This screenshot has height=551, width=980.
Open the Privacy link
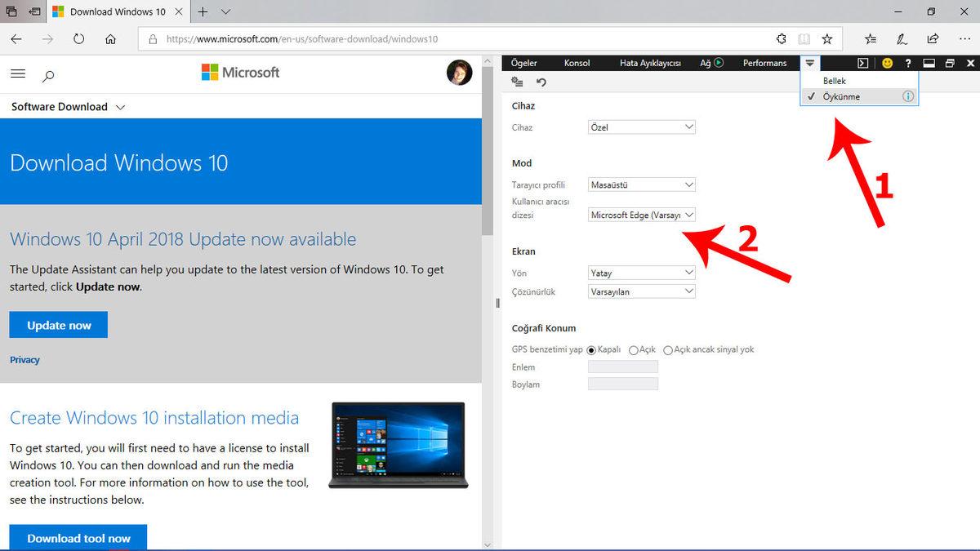[x=24, y=359]
